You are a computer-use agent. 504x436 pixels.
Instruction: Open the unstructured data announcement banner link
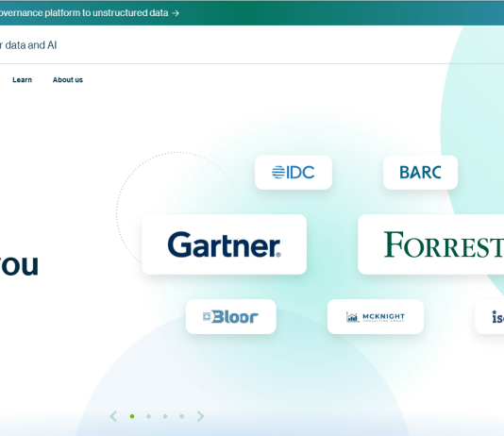[90, 13]
